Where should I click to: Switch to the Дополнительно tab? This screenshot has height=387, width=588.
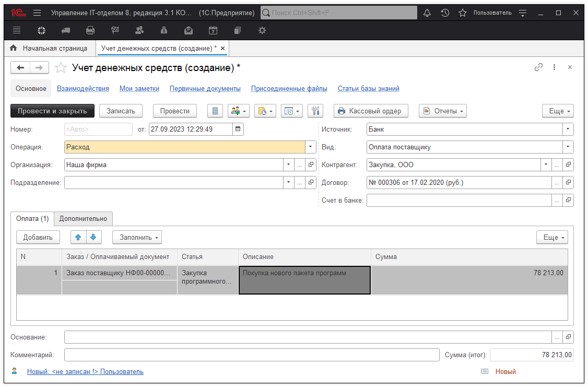[x=83, y=219]
